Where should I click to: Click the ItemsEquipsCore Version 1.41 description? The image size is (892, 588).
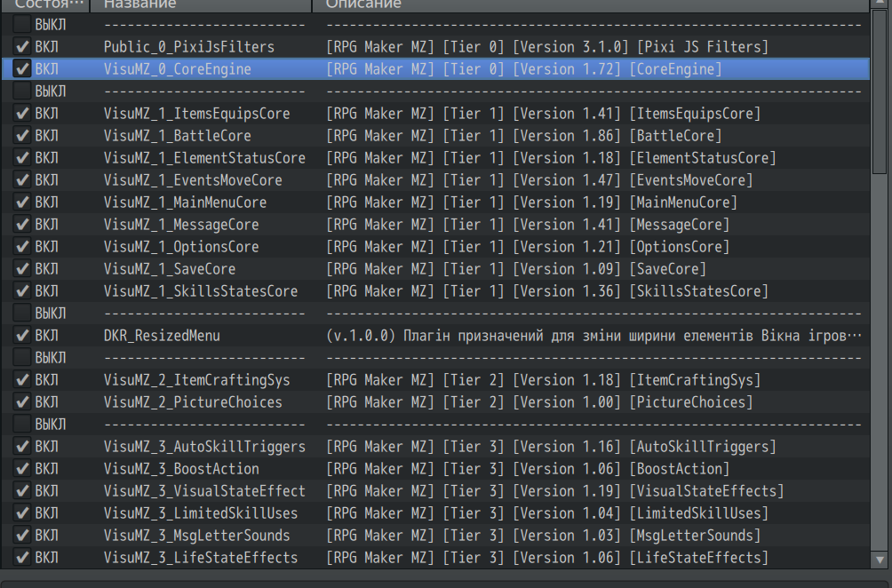coord(543,113)
